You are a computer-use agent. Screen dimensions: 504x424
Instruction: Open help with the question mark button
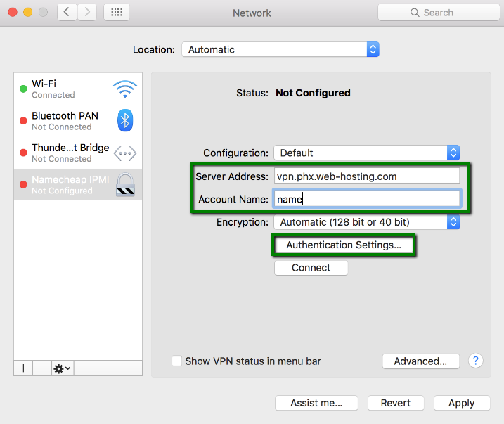click(475, 361)
